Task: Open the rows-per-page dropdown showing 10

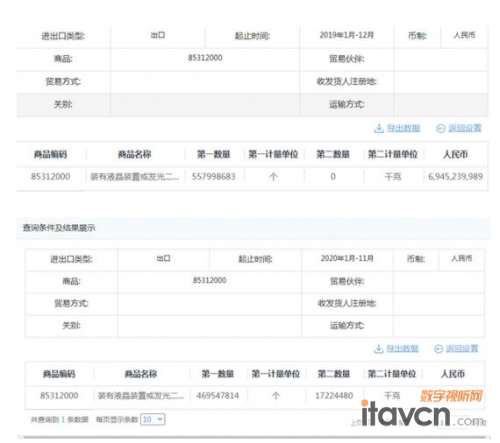Action: [x=153, y=419]
